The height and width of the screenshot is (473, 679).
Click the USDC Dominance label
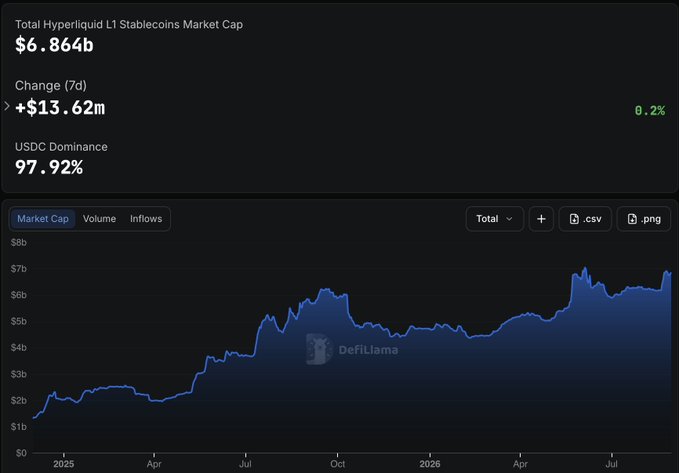[61, 147]
